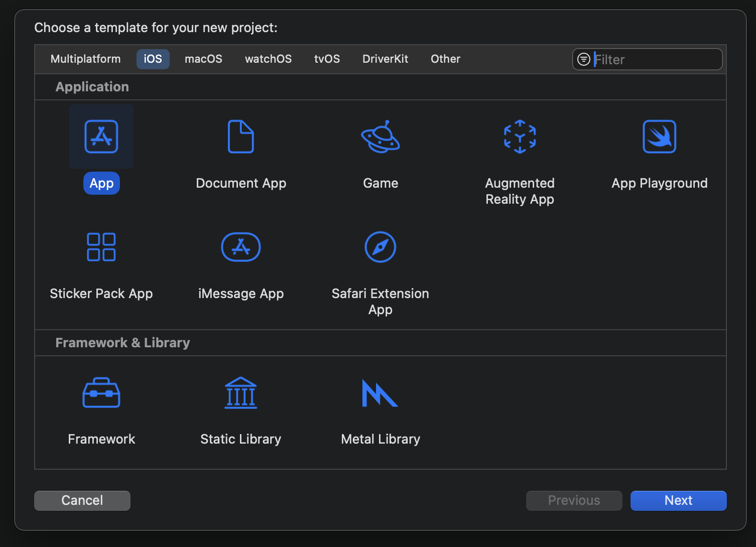756x547 pixels.
Task: Open the Other platform tab
Action: tap(446, 59)
